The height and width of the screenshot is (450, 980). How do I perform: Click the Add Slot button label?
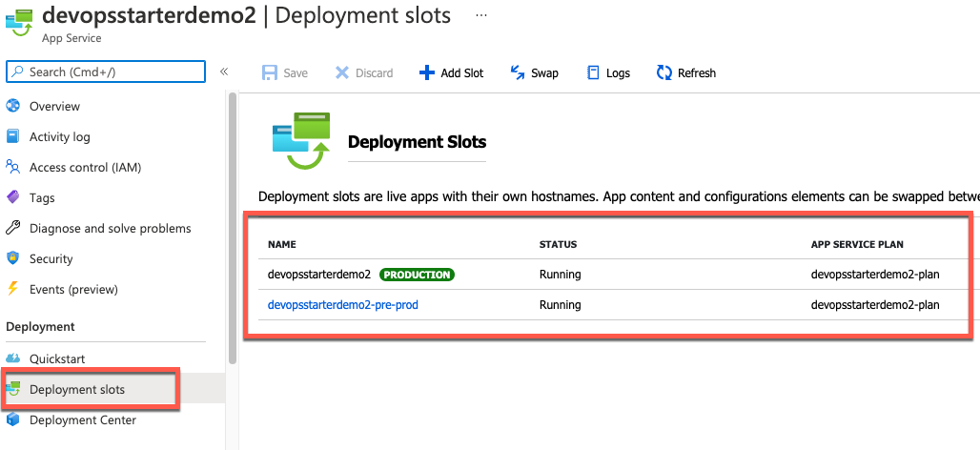click(462, 73)
